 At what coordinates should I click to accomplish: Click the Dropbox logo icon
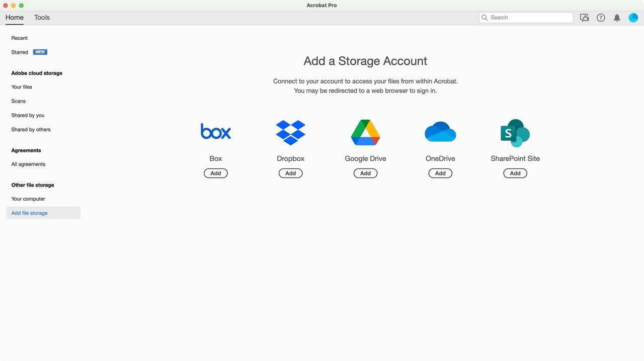coord(291,133)
